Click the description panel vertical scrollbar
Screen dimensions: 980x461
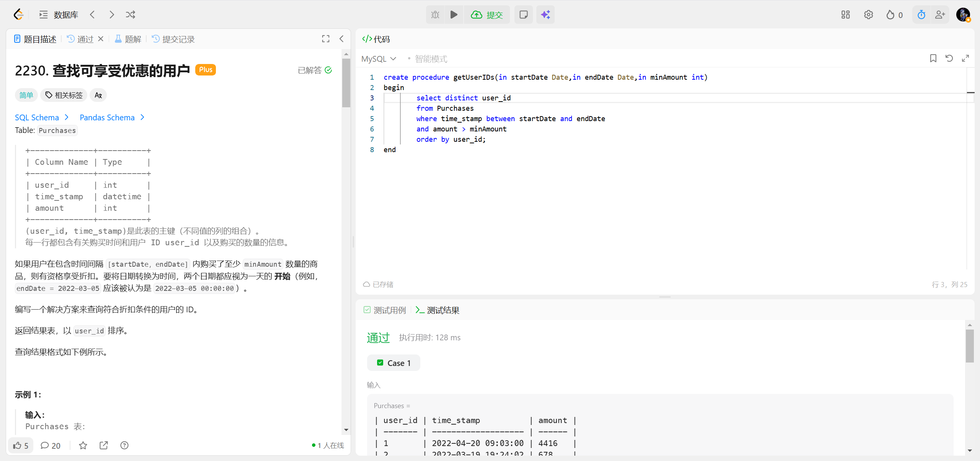point(346,82)
